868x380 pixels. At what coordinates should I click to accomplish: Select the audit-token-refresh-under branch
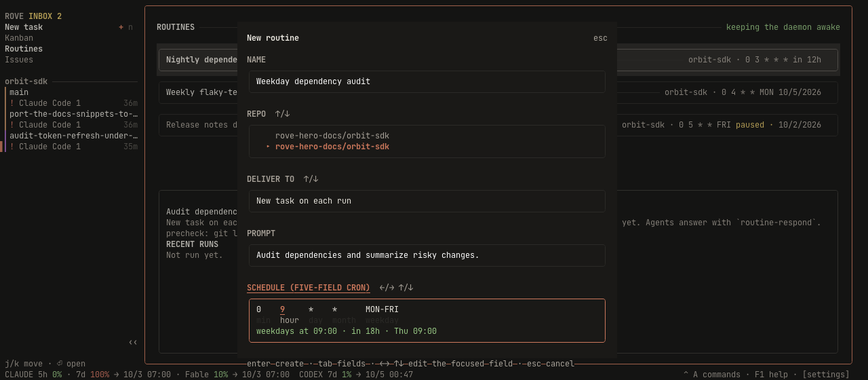(x=73, y=136)
